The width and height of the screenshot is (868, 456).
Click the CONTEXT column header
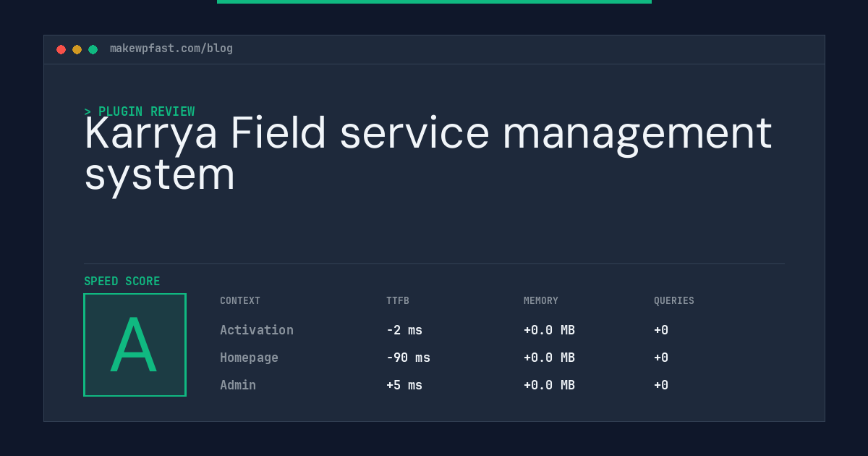click(240, 301)
